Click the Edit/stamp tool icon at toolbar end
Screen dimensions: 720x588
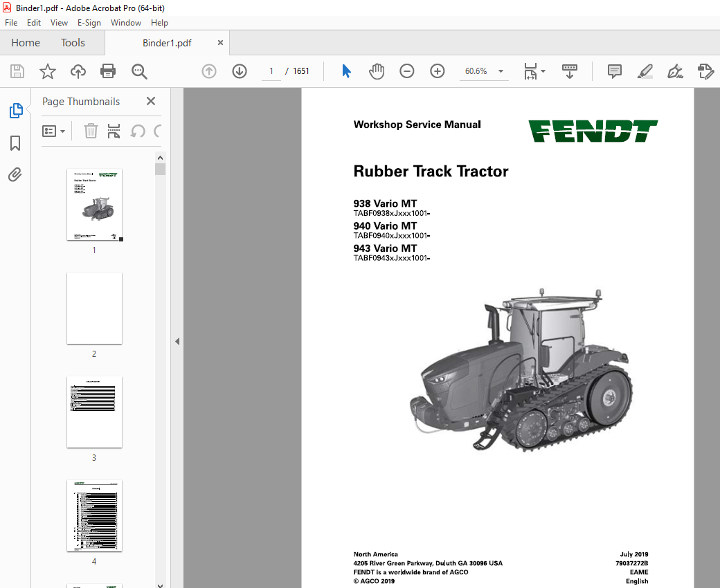705,71
